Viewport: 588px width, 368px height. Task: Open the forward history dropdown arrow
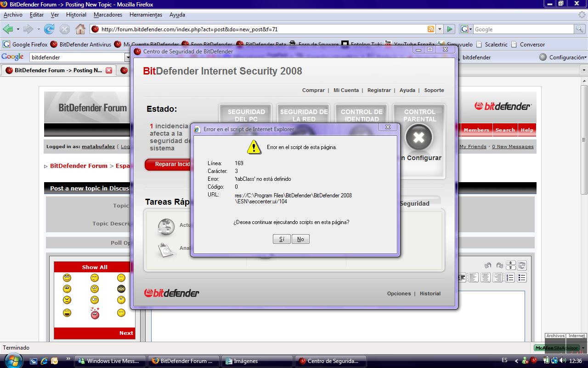tap(38, 29)
